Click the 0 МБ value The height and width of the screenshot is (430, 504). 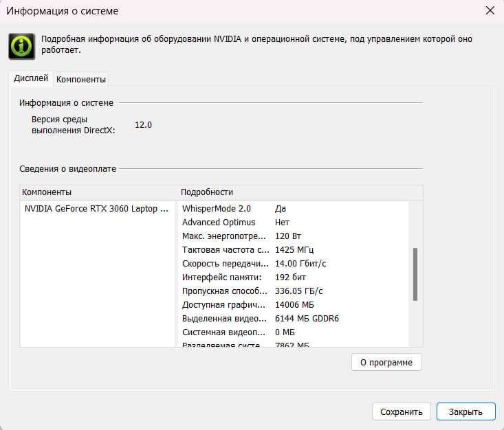click(x=285, y=332)
